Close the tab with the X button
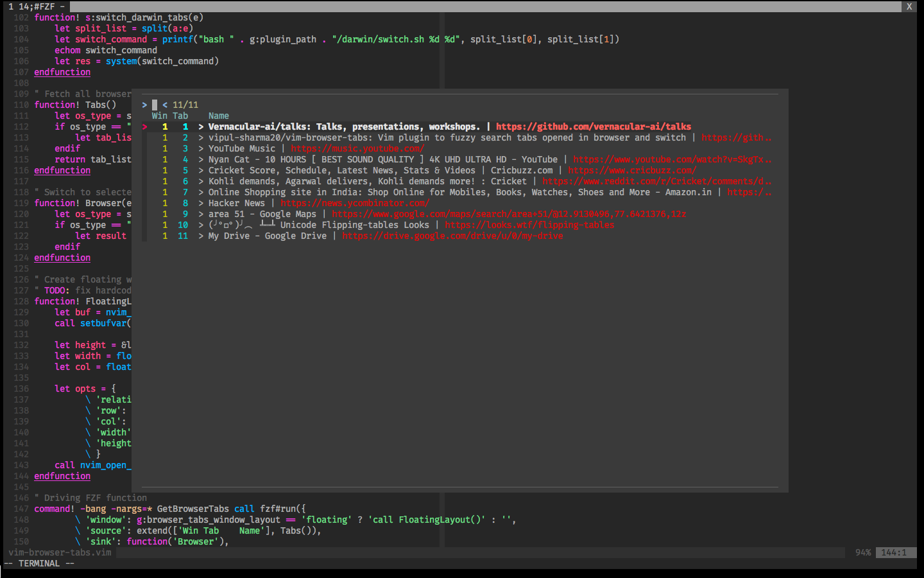This screenshot has height=578, width=924. pos(909,6)
